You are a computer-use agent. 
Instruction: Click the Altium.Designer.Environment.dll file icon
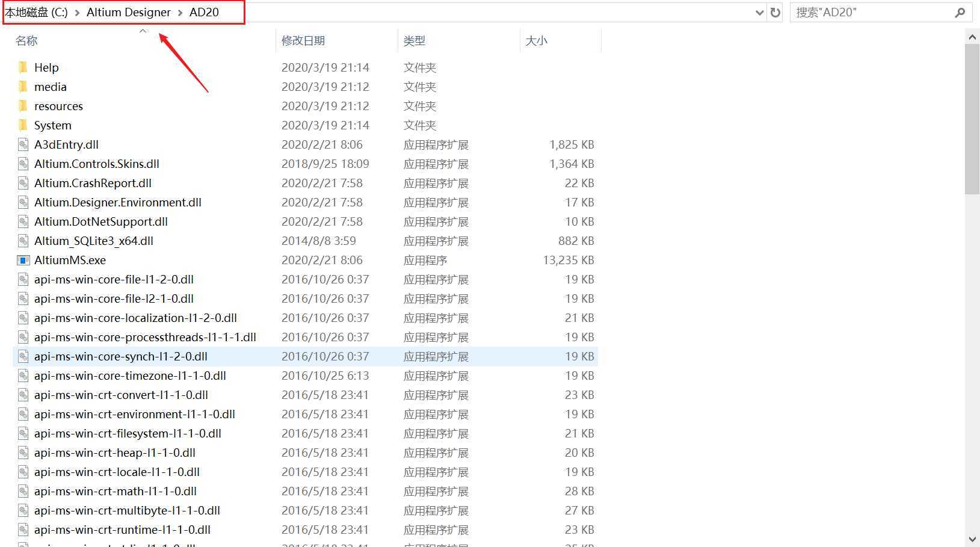23,202
